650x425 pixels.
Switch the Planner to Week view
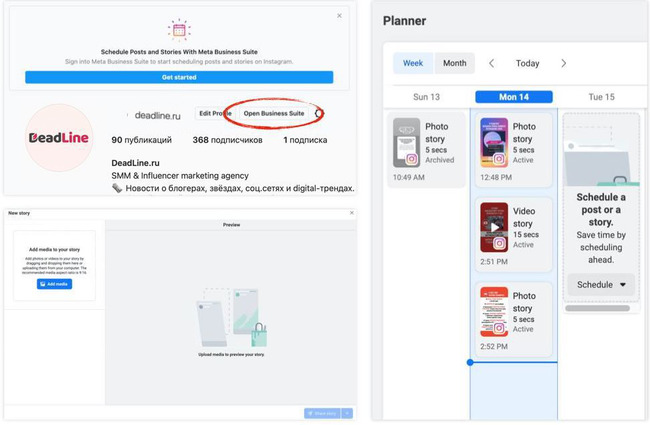tap(413, 63)
